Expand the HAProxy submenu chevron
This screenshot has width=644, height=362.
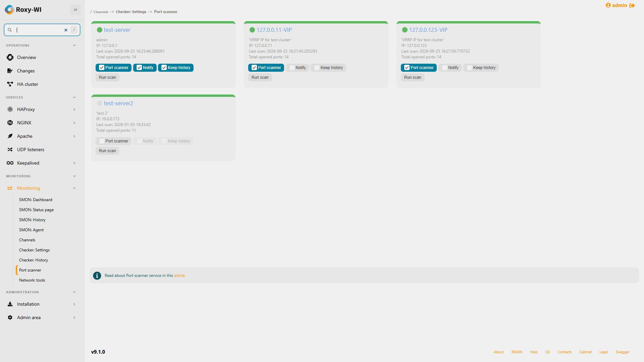point(74,110)
